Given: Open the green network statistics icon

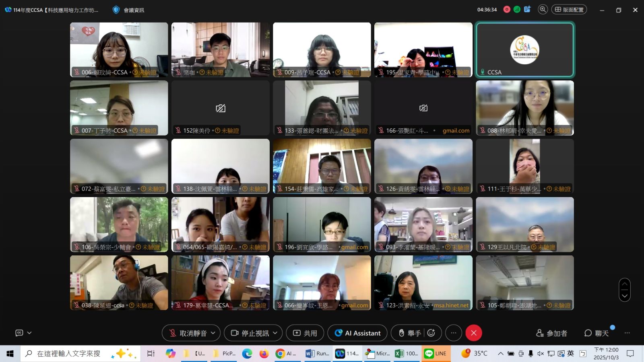Looking at the screenshot, I should [517, 9].
